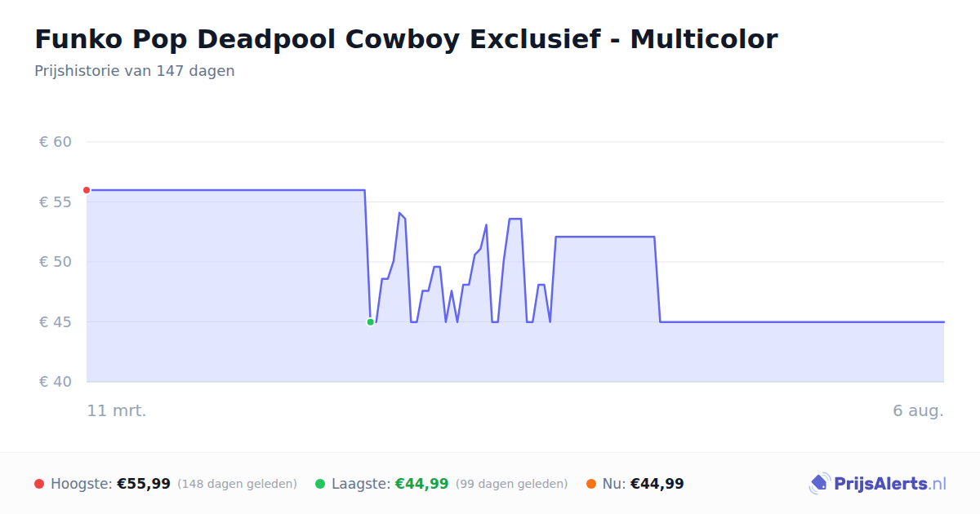The image size is (980, 514).
Task: Click the 11 mrt. start date label
Action: [x=117, y=410]
